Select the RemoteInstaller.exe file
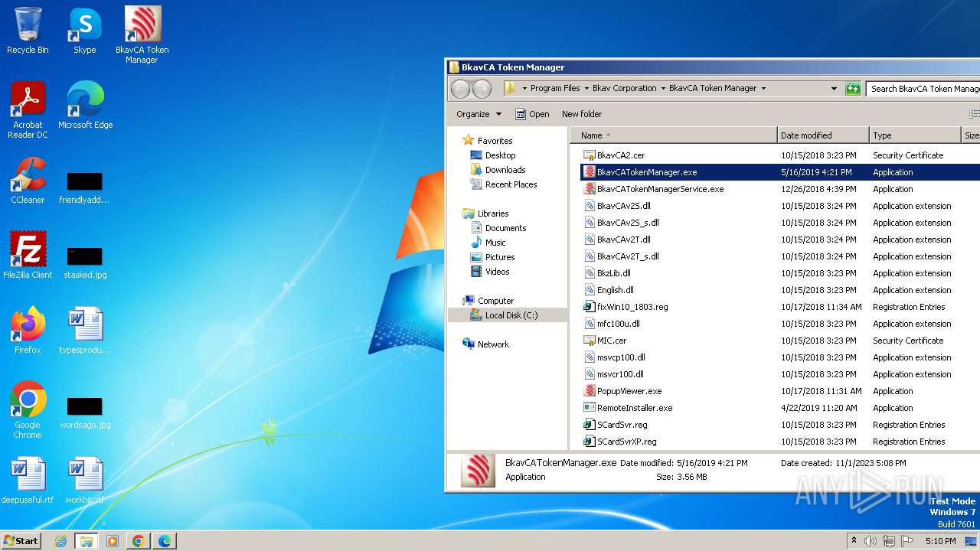 click(635, 408)
